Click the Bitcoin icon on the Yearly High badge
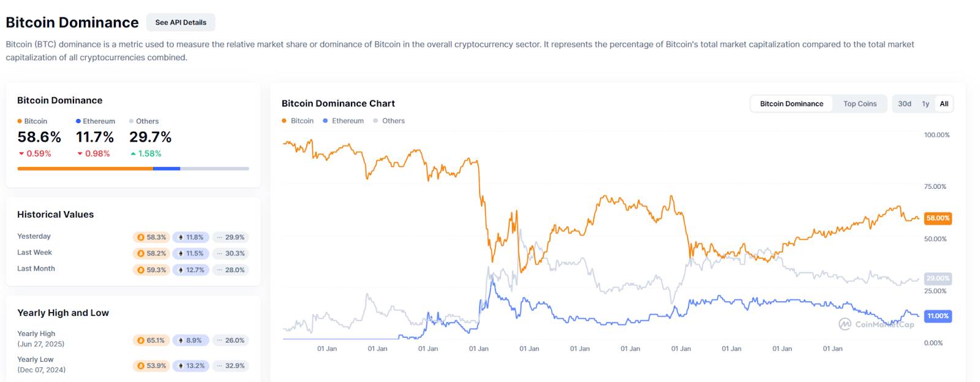 coord(140,340)
